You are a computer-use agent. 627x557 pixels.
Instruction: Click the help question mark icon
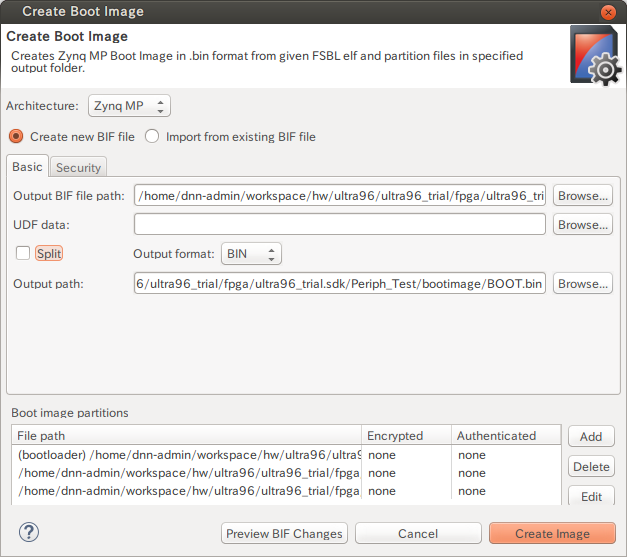point(29,532)
